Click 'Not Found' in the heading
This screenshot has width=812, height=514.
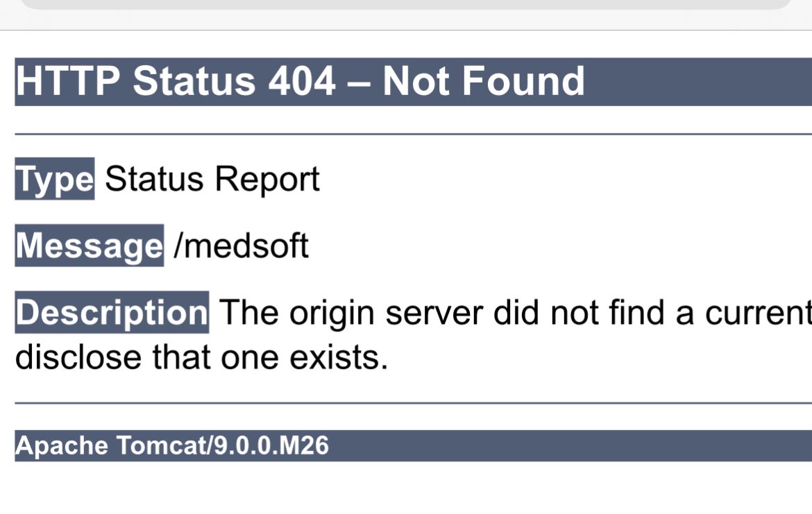pyautogui.click(x=484, y=81)
